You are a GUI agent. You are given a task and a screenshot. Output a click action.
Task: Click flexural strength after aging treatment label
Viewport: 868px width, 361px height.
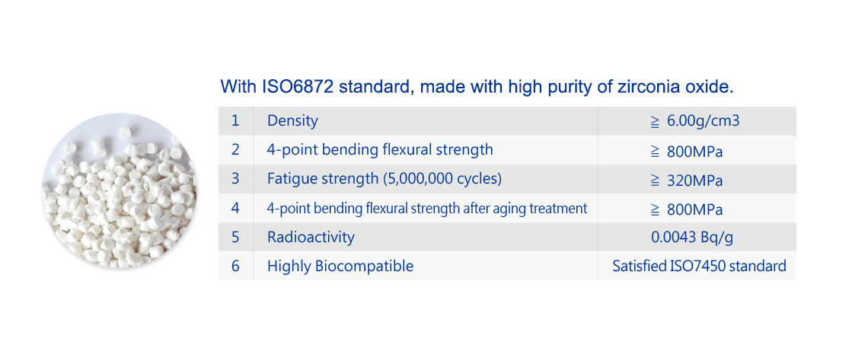[427, 209]
